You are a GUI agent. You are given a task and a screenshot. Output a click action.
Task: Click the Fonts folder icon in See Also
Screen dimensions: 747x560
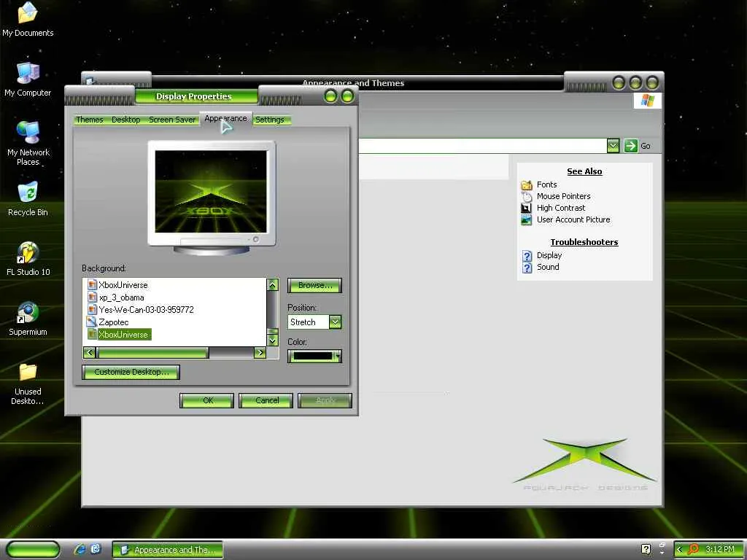[x=527, y=184]
